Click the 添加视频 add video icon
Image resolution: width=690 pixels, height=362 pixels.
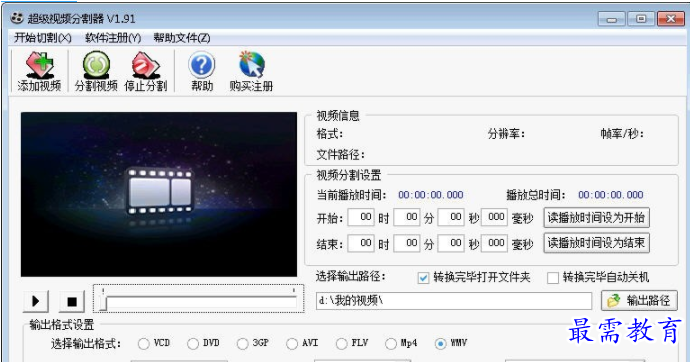[39, 71]
